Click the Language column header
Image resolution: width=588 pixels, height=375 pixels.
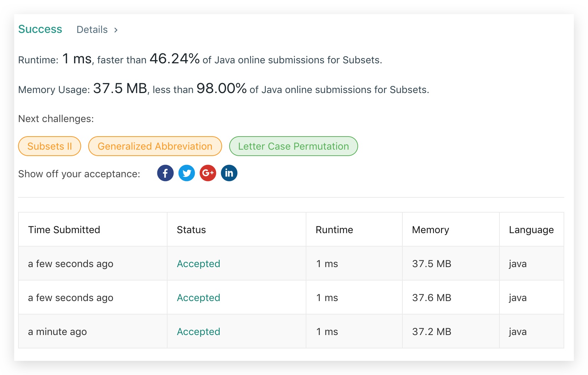click(531, 230)
